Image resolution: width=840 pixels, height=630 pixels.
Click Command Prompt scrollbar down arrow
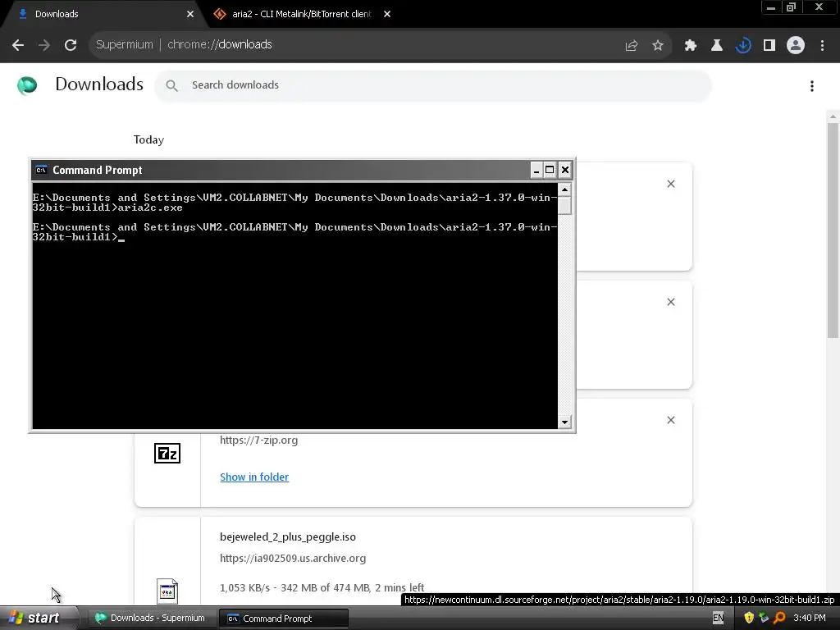[564, 422]
